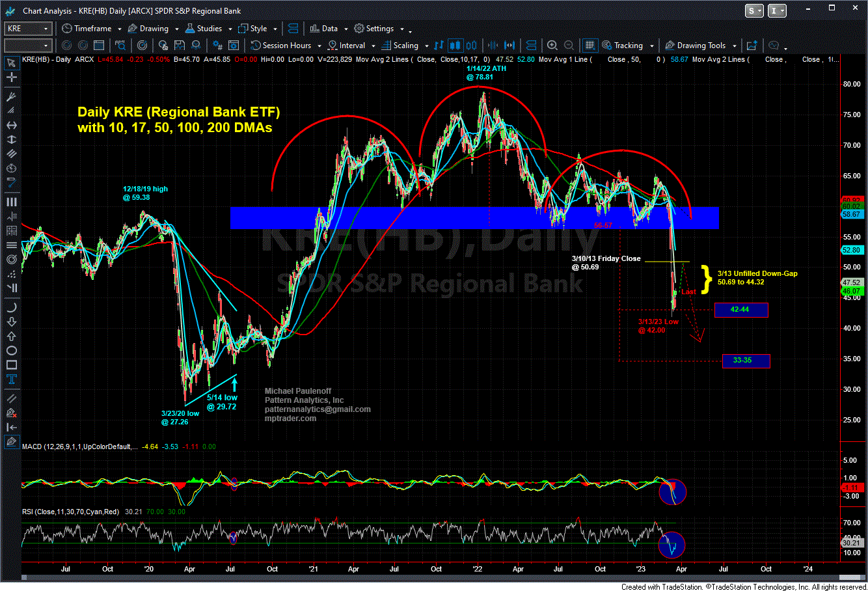The image size is (868, 591).
Task: Click the stacked bars icon beside Style
Action: (x=292, y=29)
